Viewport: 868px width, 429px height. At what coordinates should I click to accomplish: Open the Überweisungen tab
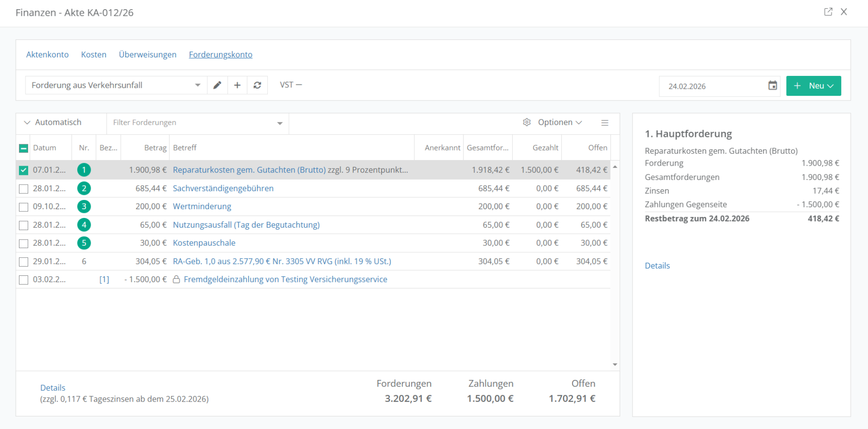click(x=148, y=55)
